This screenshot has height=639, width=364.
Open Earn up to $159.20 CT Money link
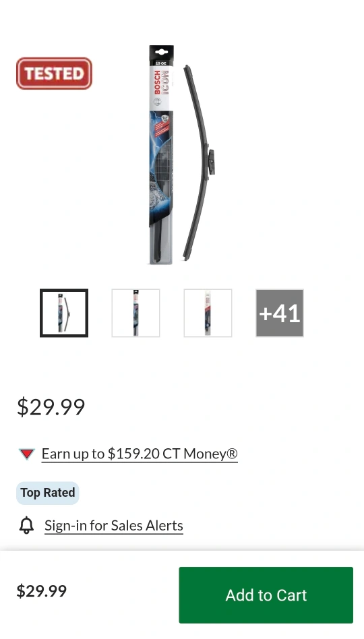140,454
